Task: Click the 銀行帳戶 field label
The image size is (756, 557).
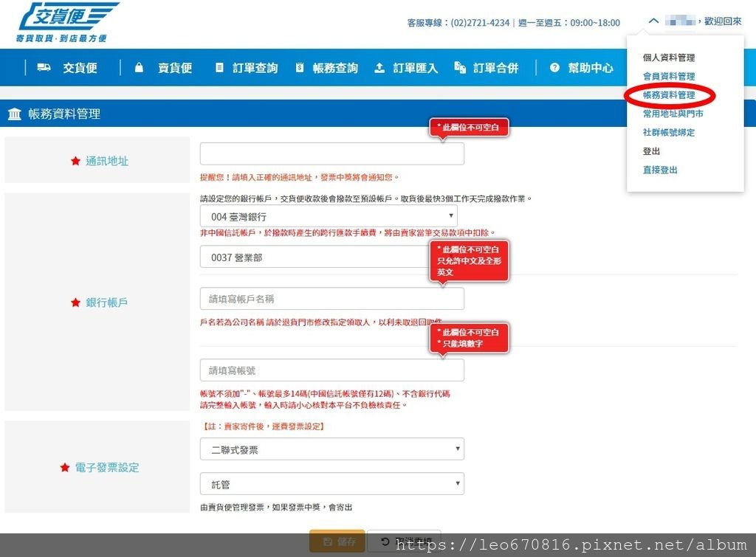Action: 106,302
